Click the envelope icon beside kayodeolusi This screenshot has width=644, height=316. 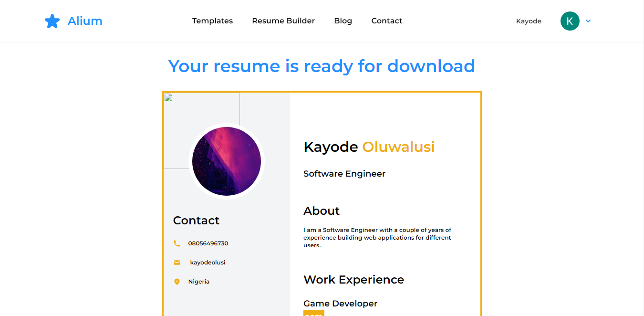coord(177,263)
